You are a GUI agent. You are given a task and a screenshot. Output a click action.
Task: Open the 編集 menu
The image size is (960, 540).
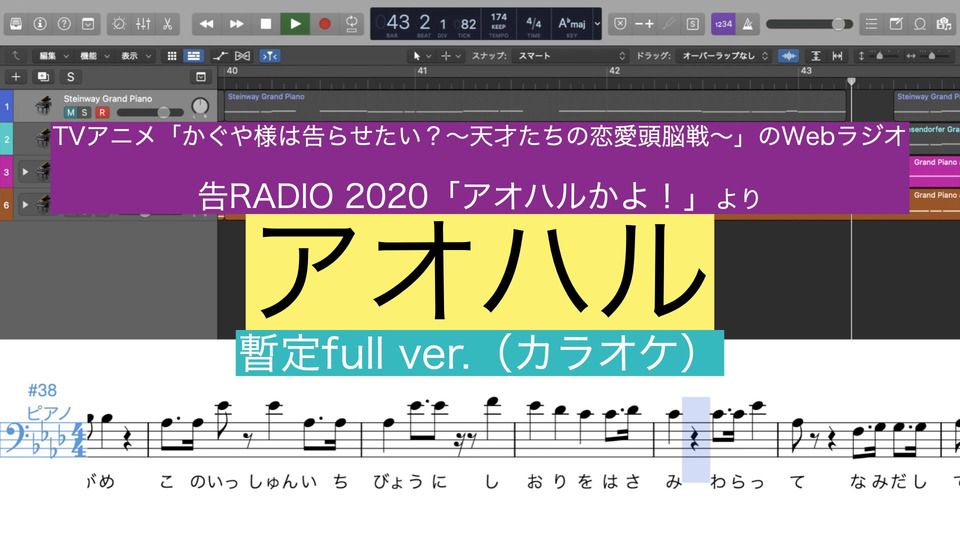(54, 56)
